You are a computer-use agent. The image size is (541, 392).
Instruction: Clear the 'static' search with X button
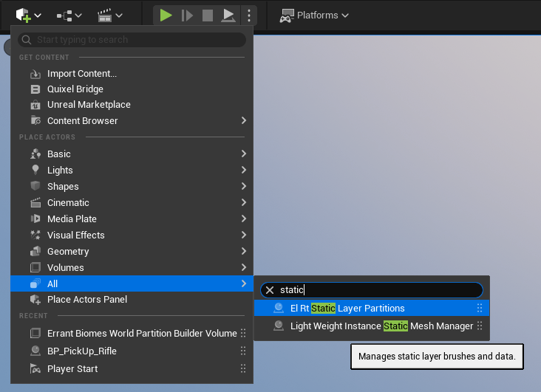tap(270, 290)
